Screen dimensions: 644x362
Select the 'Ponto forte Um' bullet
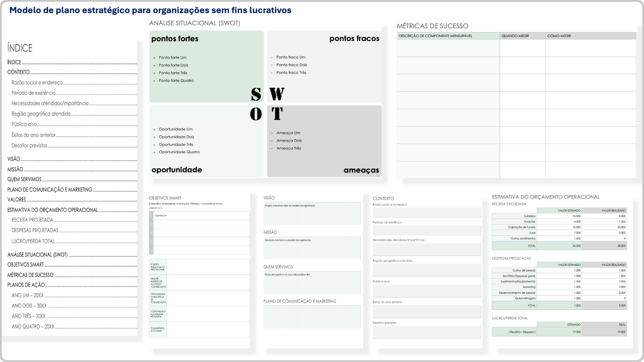[x=173, y=57]
